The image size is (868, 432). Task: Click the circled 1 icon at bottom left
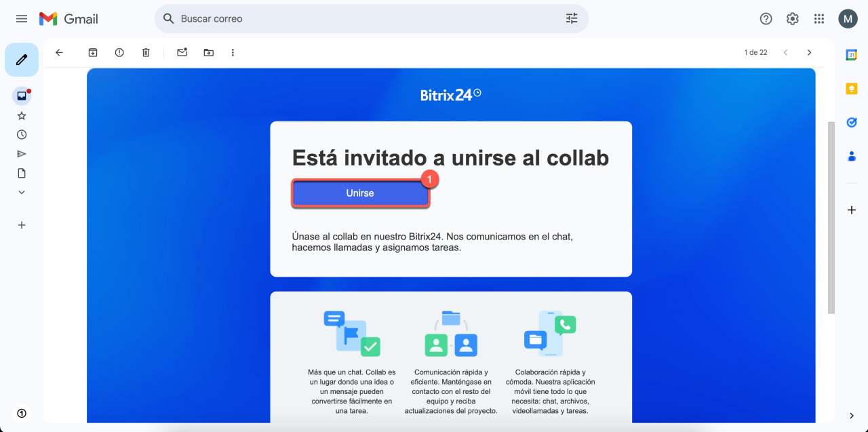pyautogui.click(x=22, y=413)
